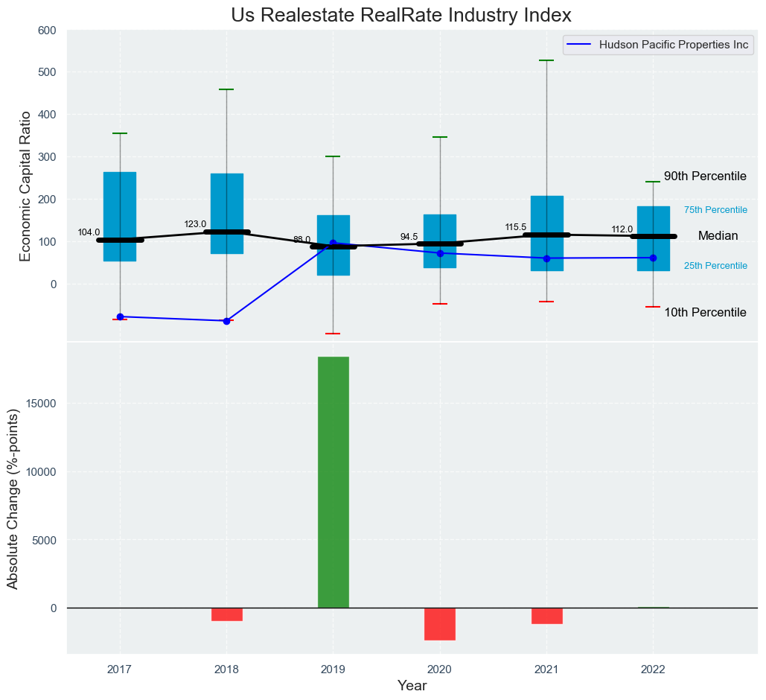766x700 pixels.
Task: Click the Hudson Pacific data point for 2020
Action: pos(440,253)
